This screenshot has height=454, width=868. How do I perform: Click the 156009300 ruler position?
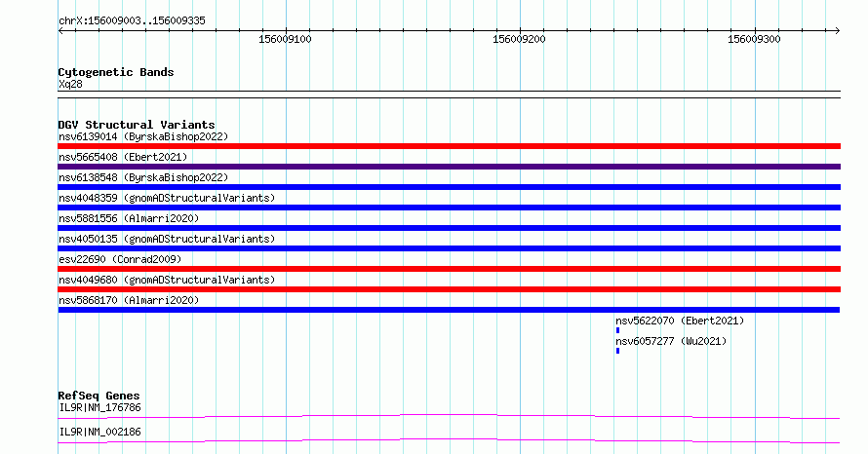pos(754,39)
